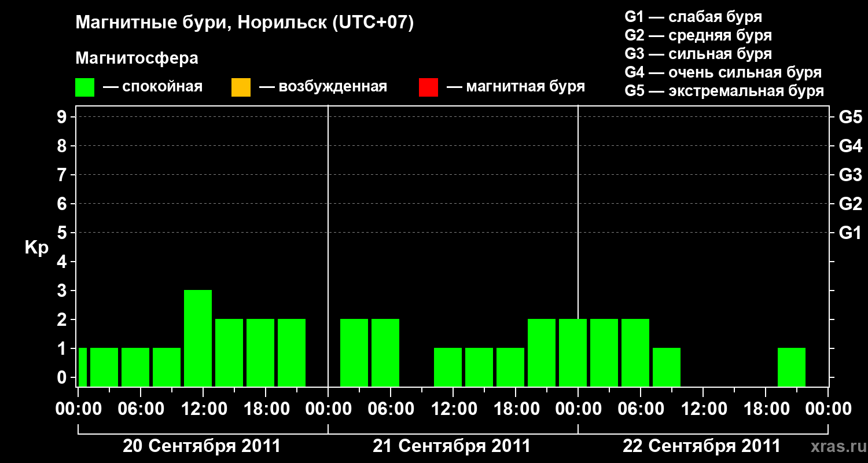The image size is (868, 463).
Task: Click the bar spanning midnight into 22 September
Action: pos(573,352)
